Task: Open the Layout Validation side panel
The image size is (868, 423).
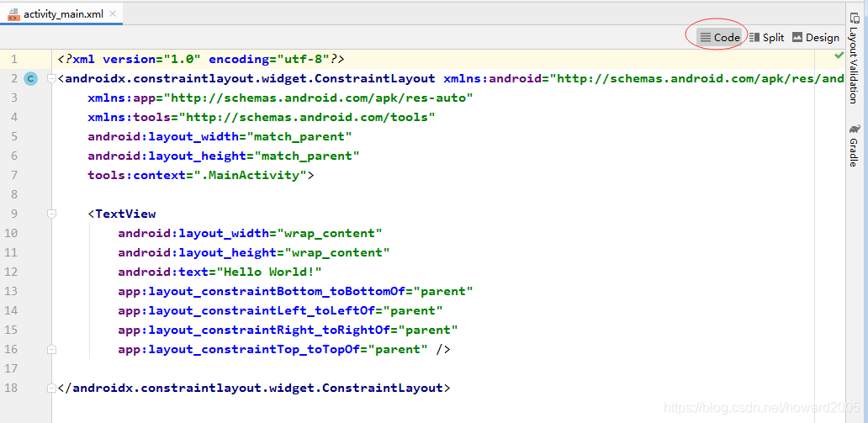Action: click(x=855, y=57)
